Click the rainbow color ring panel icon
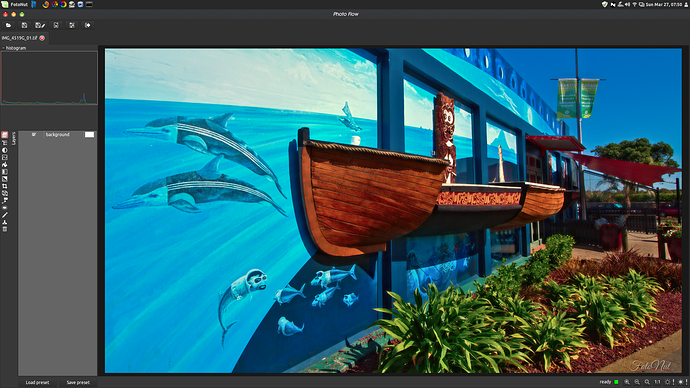690x388 pixels. pos(63,4)
